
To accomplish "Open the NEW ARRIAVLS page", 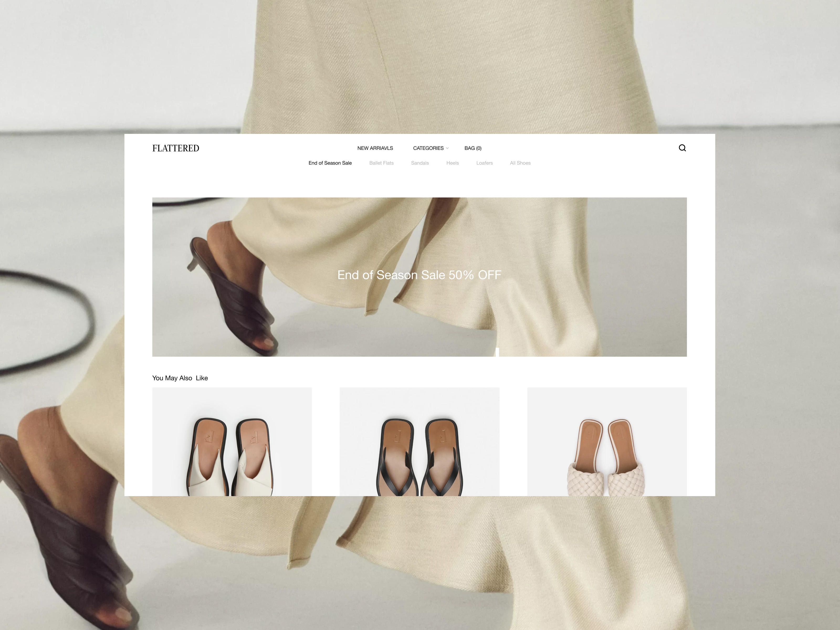I will point(375,148).
